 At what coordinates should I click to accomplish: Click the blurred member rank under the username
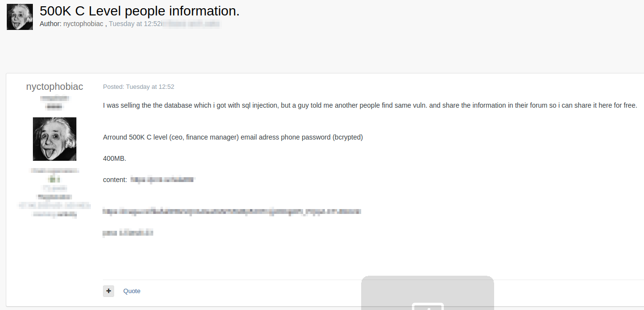pyautogui.click(x=55, y=98)
